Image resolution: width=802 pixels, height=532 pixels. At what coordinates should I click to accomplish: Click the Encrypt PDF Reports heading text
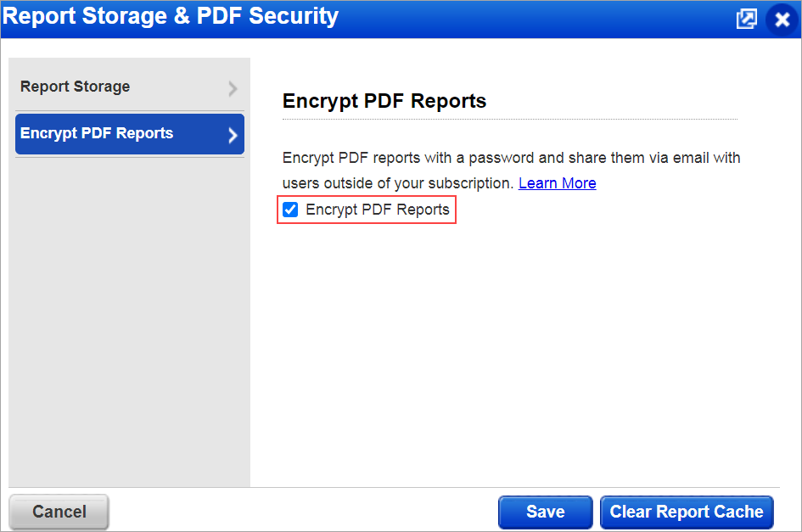[384, 101]
